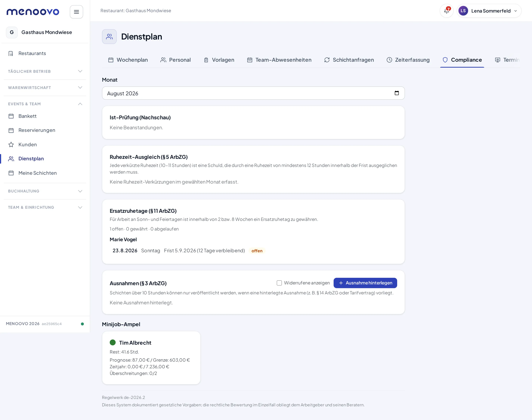This screenshot has width=532, height=420.
Task: Click the Reservierungen calendar icon
Action: (11, 130)
